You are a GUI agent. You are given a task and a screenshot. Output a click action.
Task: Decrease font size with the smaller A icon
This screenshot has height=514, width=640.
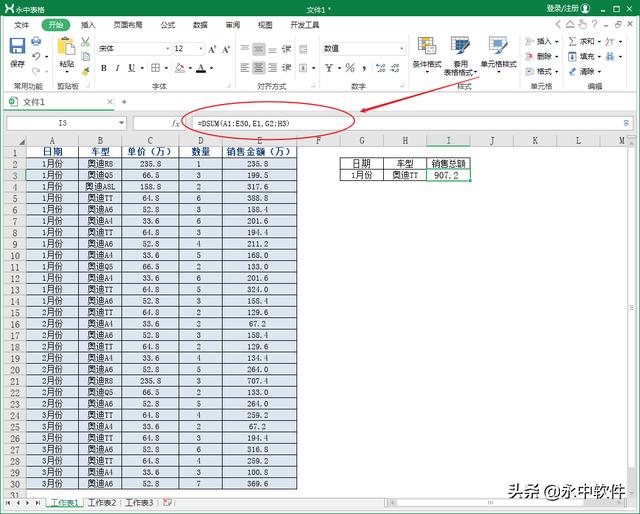[x=226, y=49]
